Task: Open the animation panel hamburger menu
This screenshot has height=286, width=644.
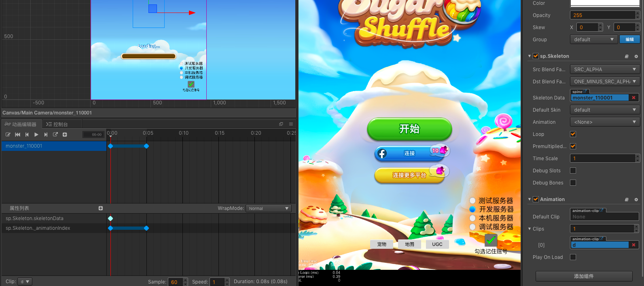Action: point(291,124)
